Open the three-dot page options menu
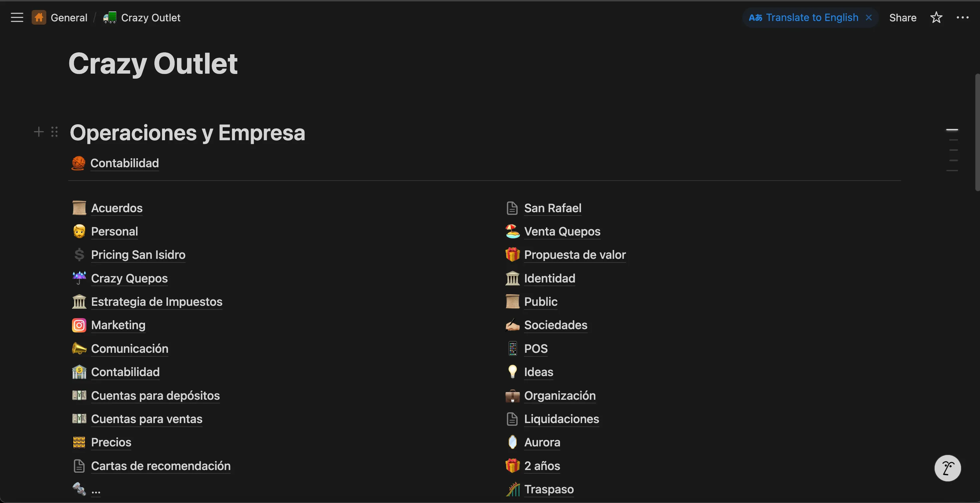Viewport: 980px width, 503px height. pyautogui.click(x=963, y=18)
